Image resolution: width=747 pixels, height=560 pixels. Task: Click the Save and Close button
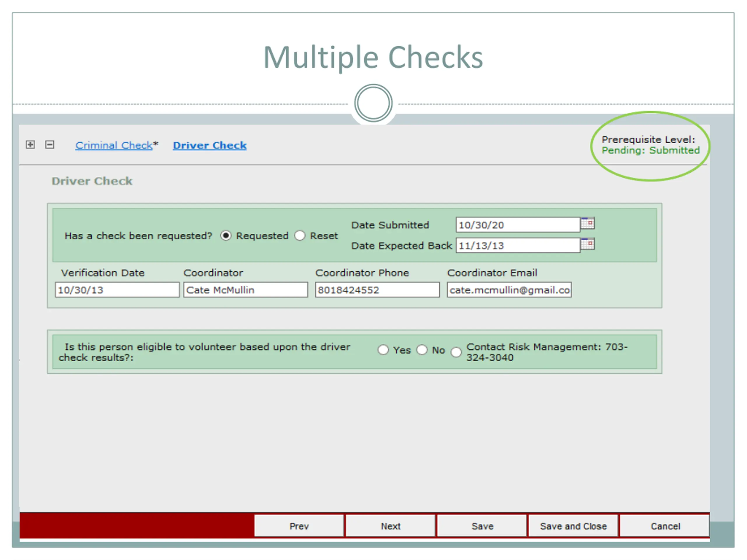click(x=573, y=526)
